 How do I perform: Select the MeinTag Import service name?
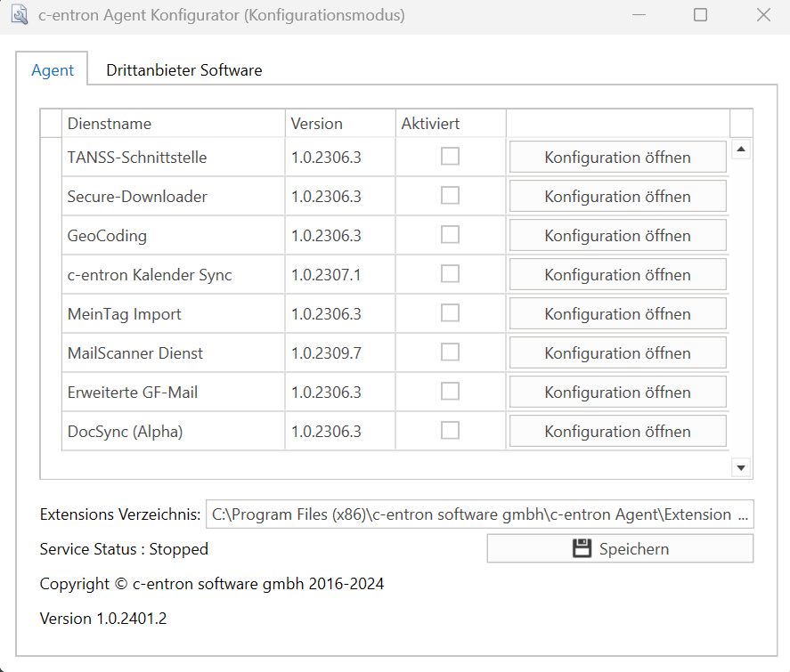point(124,313)
